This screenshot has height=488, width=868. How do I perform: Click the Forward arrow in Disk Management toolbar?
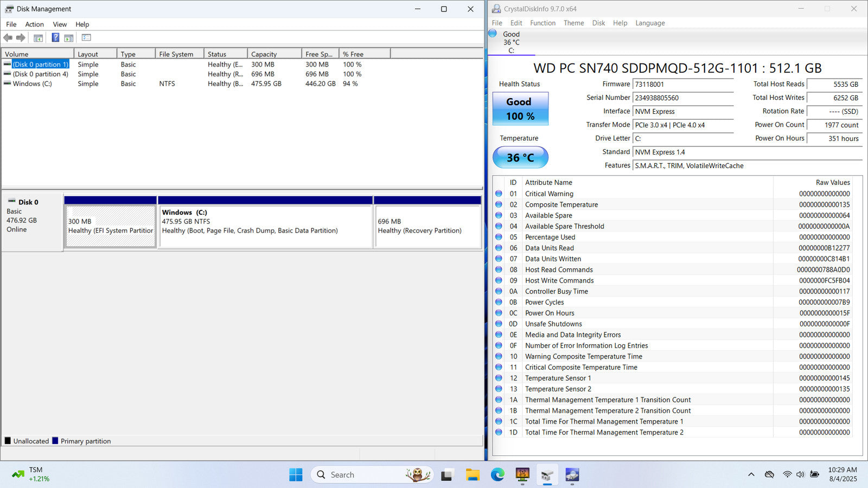pyautogui.click(x=21, y=38)
